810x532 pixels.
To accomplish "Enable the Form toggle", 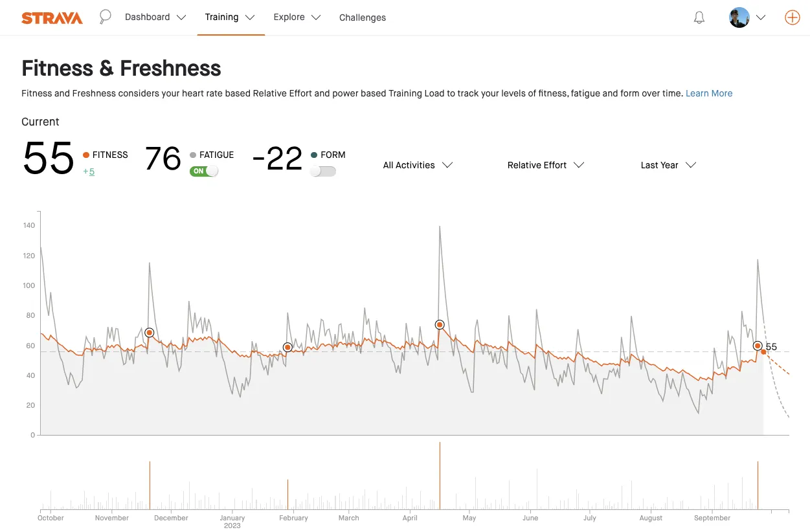I will (x=322, y=172).
